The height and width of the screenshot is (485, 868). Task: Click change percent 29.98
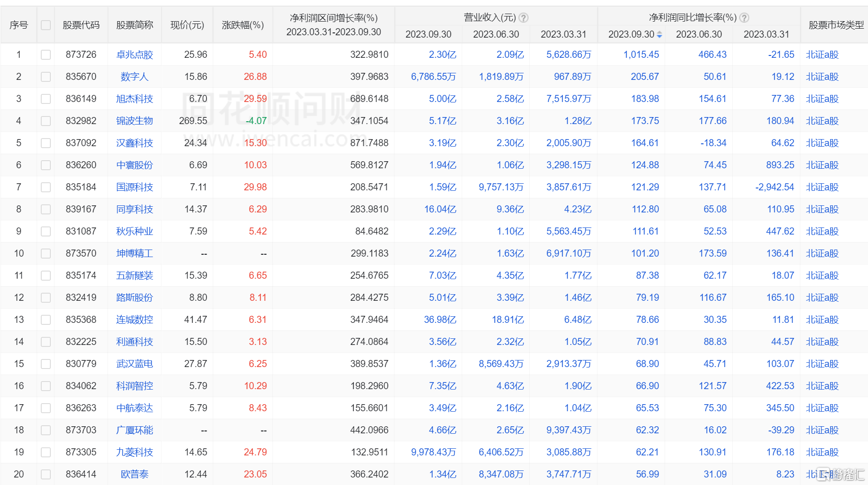(255, 188)
